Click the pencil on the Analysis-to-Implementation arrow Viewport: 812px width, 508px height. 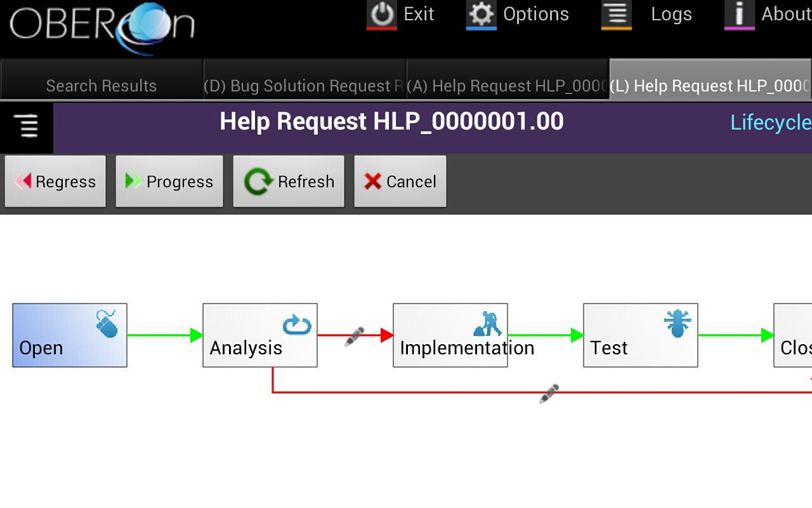(x=354, y=337)
